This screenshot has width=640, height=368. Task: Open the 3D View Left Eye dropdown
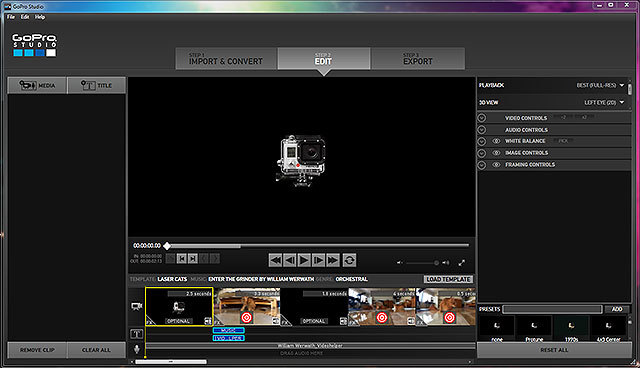604,102
